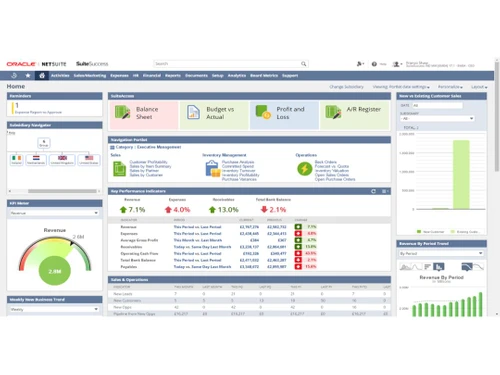Select the United States flag subsidiary
This screenshot has height=375, width=500.
click(89, 160)
